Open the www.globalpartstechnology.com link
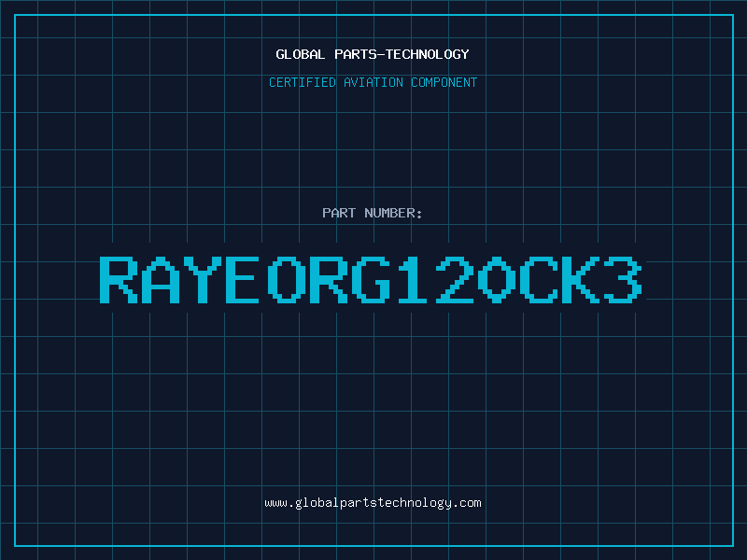The image size is (747, 560). coord(373,503)
